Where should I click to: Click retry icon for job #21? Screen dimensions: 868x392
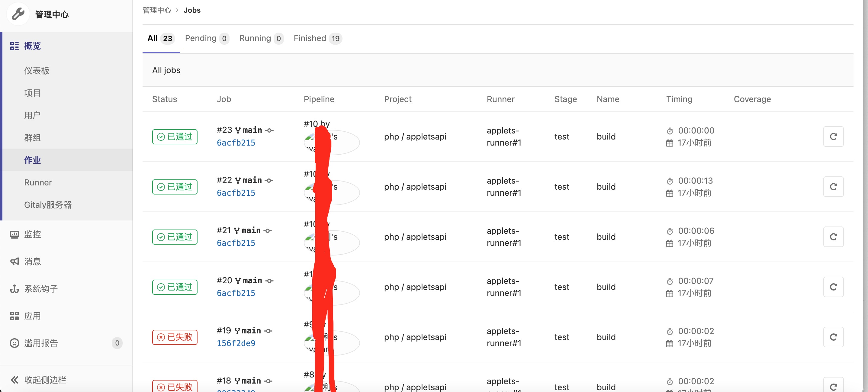pos(833,237)
